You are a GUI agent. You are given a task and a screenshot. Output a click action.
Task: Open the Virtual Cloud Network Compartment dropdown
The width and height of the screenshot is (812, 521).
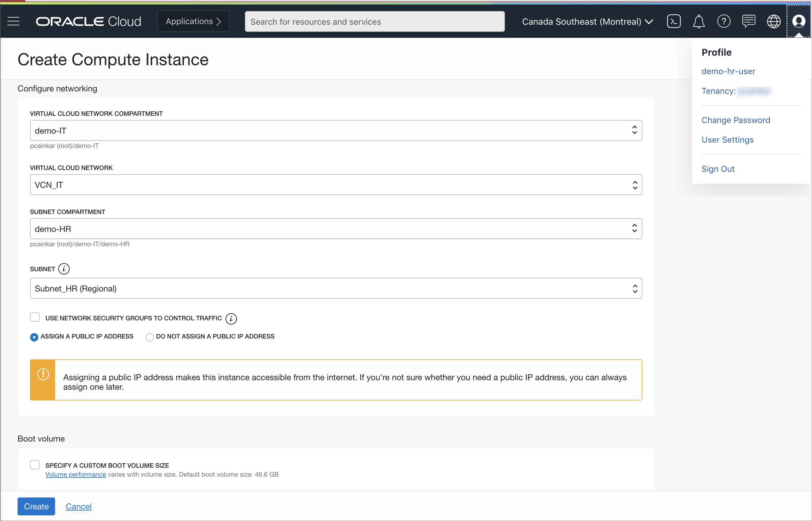(336, 131)
